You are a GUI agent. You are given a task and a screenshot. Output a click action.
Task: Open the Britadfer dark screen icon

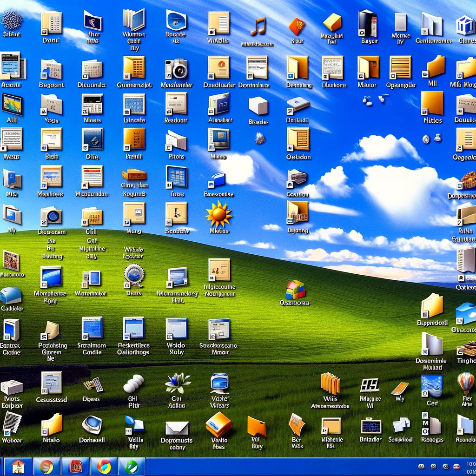tap(370, 427)
